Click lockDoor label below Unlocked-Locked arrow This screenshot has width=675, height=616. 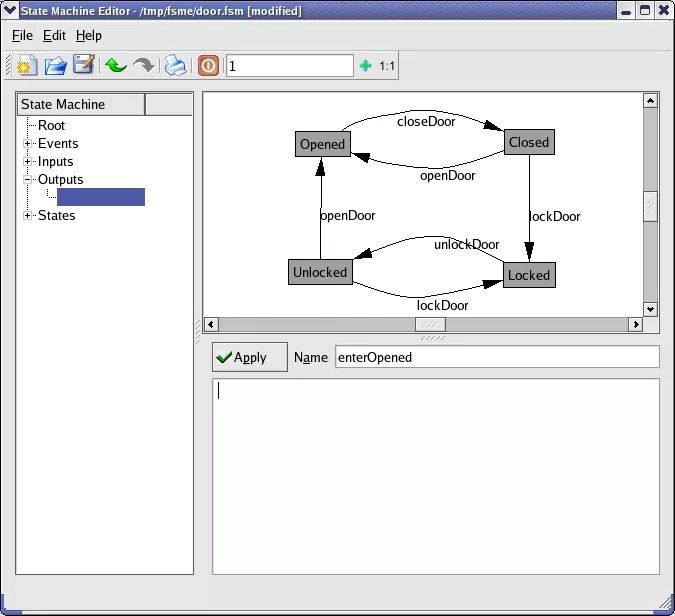coord(443,305)
